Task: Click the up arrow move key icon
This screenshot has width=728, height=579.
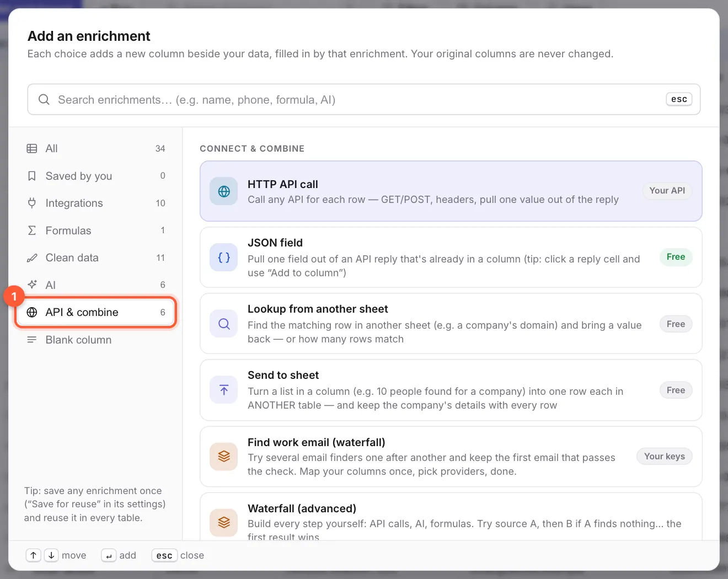Action: coord(34,555)
